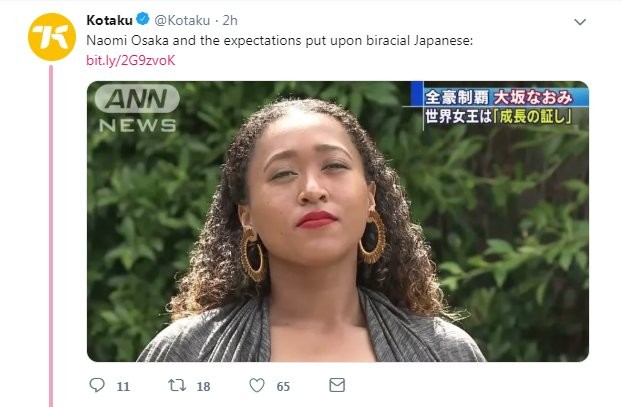Open the attached news image
This screenshot has height=407, width=622.
point(338,221)
